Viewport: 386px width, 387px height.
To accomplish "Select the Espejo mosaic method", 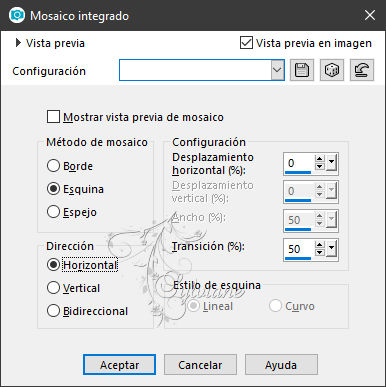I will click(x=53, y=212).
